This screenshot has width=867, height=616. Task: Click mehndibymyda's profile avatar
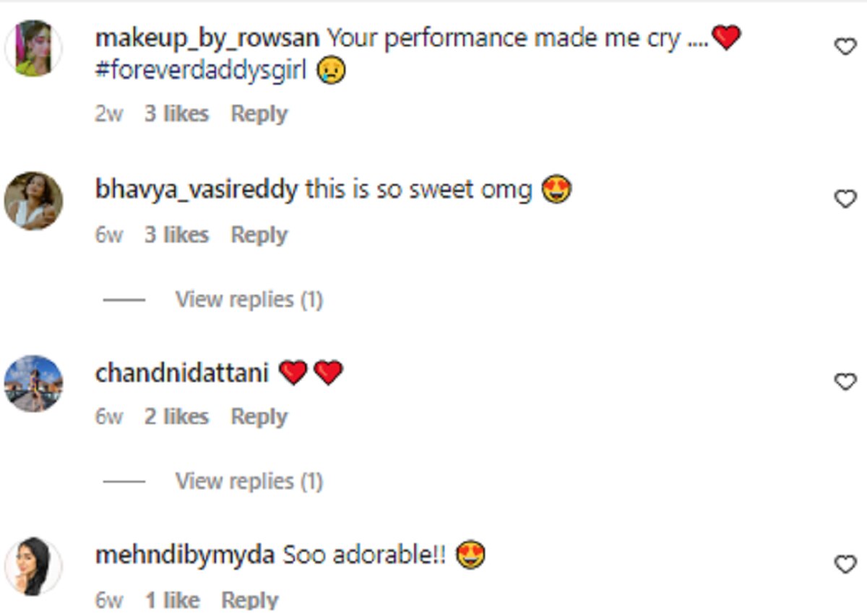tap(33, 566)
